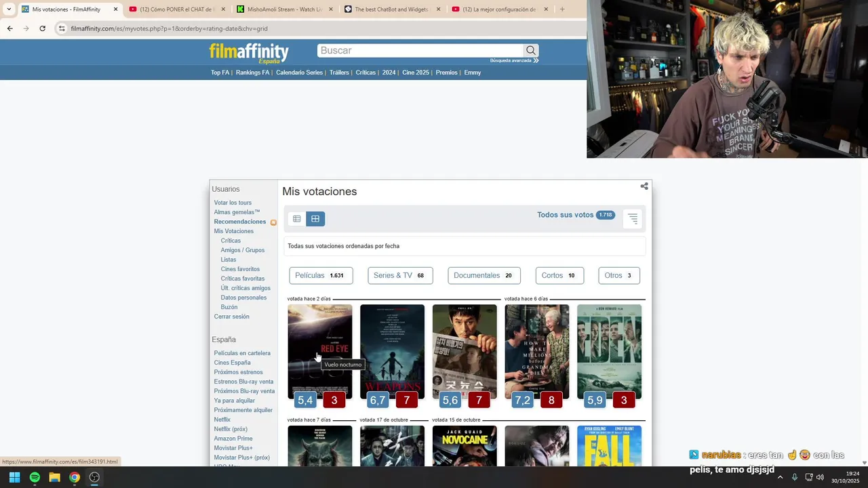This screenshot has height=488, width=868.
Task: Filter by Cortos 10
Action: click(559, 275)
